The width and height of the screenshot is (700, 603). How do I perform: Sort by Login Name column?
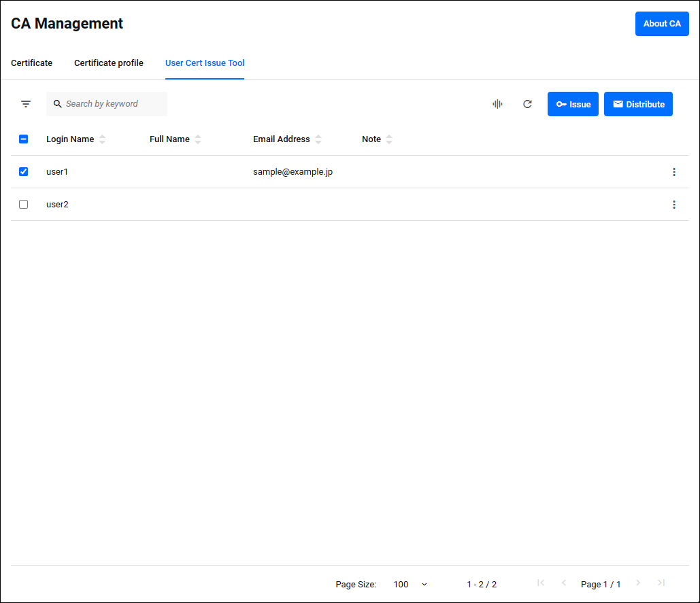click(x=102, y=139)
